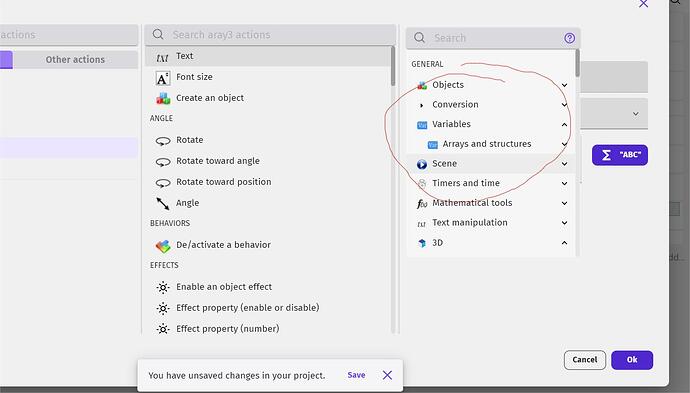Screen dimensions: 690x393
Task: Expand the Objects category chevron
Action: [564, 85]
